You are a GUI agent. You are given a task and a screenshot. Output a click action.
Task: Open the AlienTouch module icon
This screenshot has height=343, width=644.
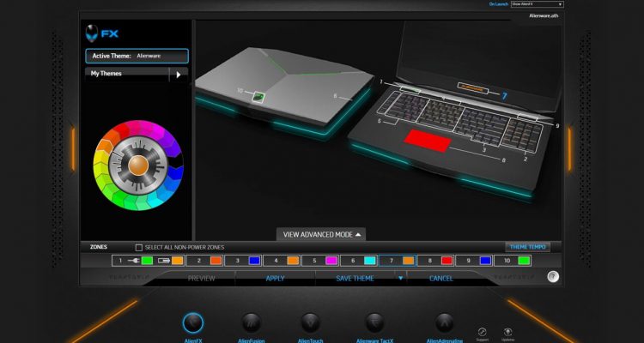pyautogui.click(x=311, y=323)
